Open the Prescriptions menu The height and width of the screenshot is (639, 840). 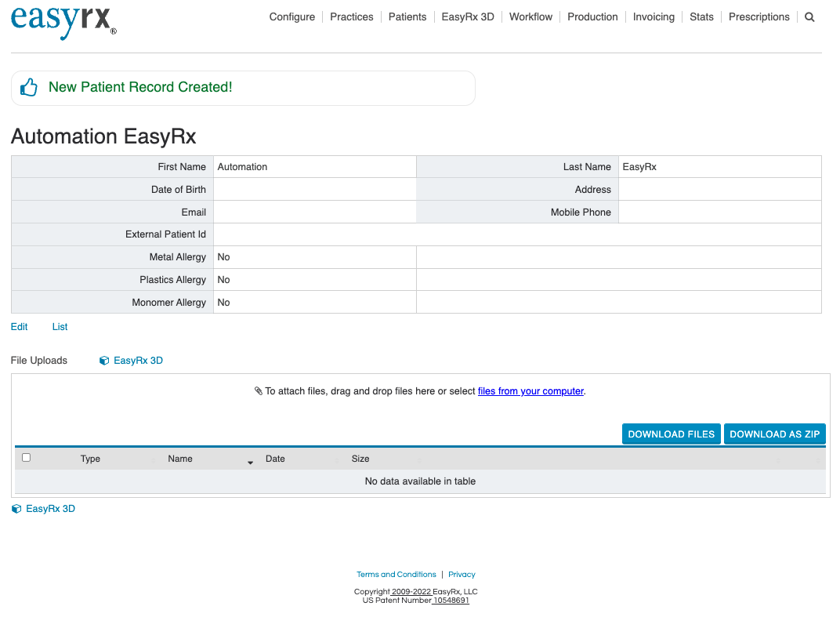(x=759, y=17)
